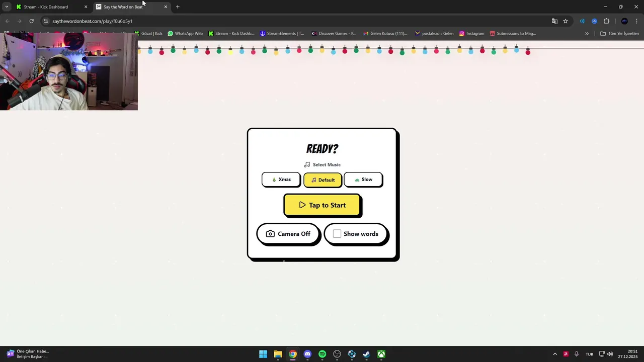644x362 pixels.
Task: Click the sound-wave toolbar extension icon
Action: [582, 21]
